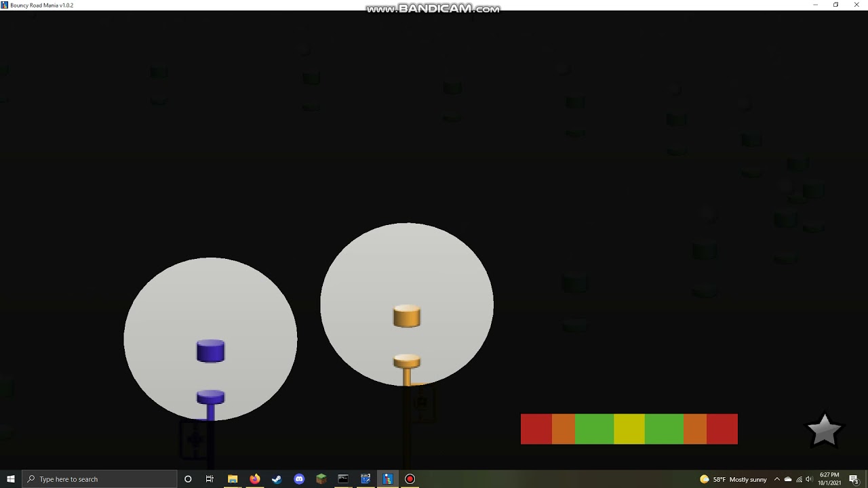Open File Explorer from the taskbar
Image resolution: width=868 pixels, height=488 pixels.
pyautogui.click(x=233, y=479)
